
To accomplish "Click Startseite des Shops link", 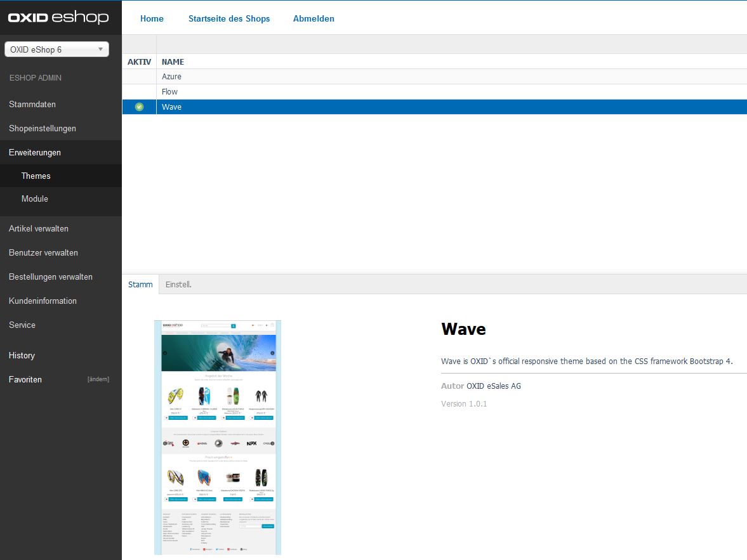I will coord(229,18).
